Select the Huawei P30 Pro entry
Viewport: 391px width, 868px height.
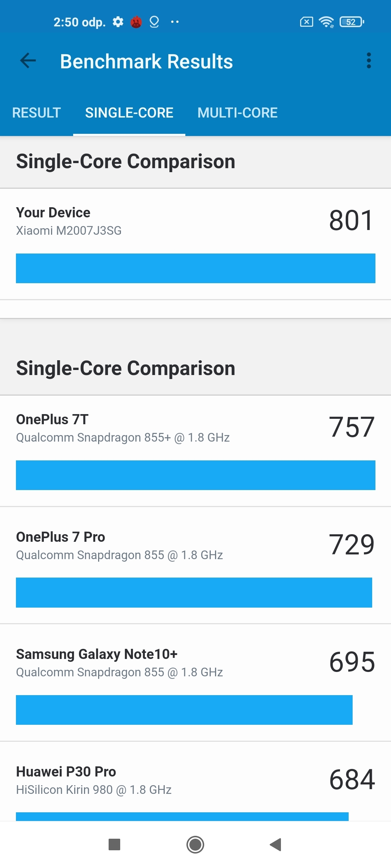(195, 781)
